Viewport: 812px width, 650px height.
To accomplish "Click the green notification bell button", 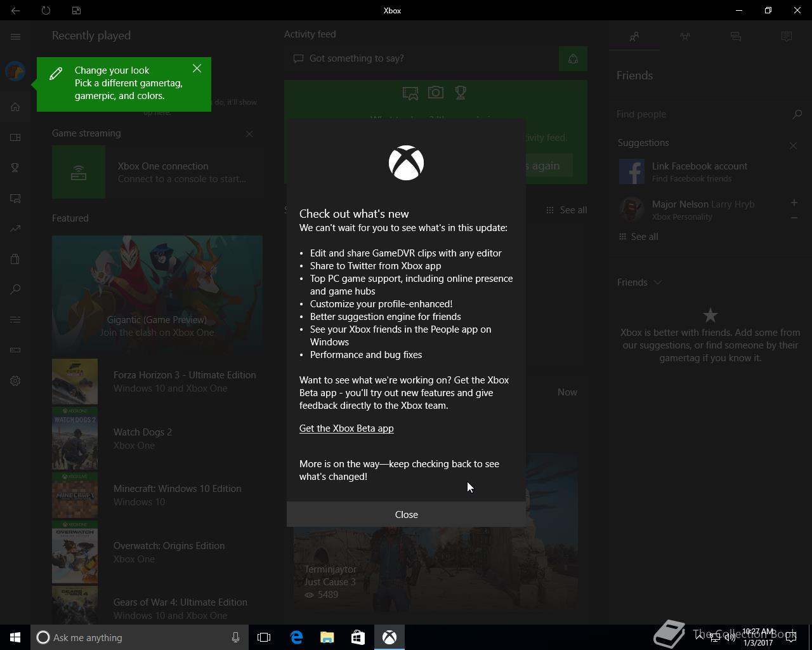I will point(573,59).
